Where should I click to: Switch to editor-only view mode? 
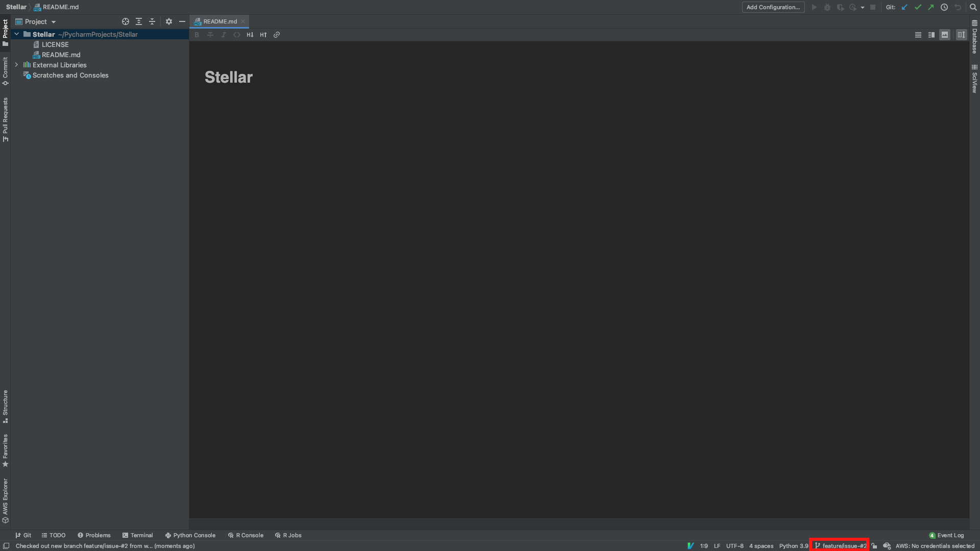pyautogui.click(x=918, y=35)
